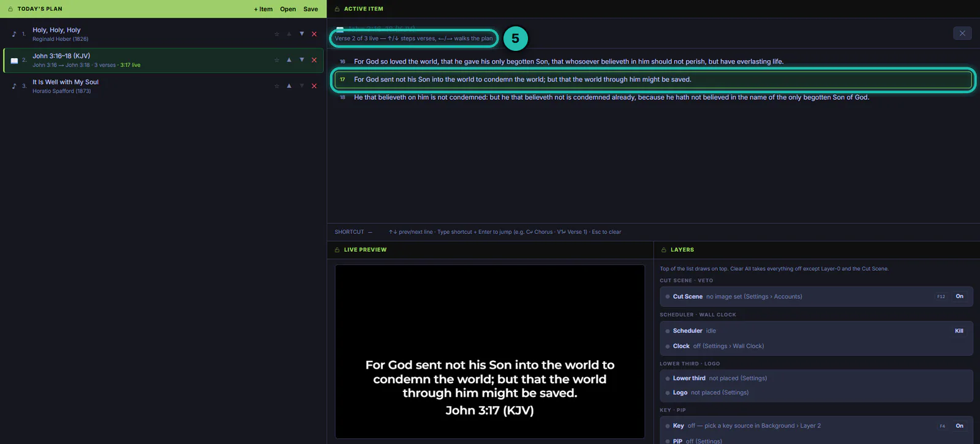Turn On the Key layer
The image size is (980, 444).
click(x=959, y=426)
